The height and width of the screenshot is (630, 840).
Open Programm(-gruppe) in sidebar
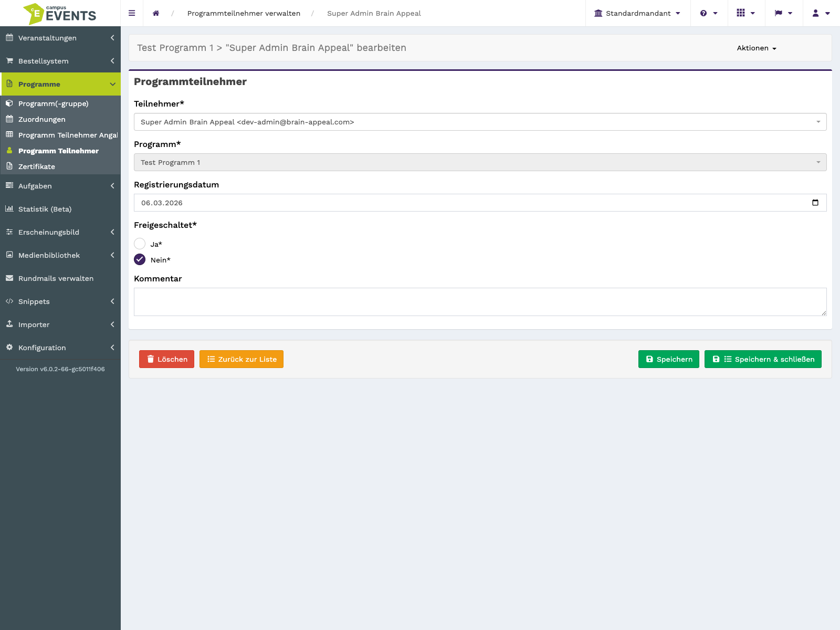point(60,103)
